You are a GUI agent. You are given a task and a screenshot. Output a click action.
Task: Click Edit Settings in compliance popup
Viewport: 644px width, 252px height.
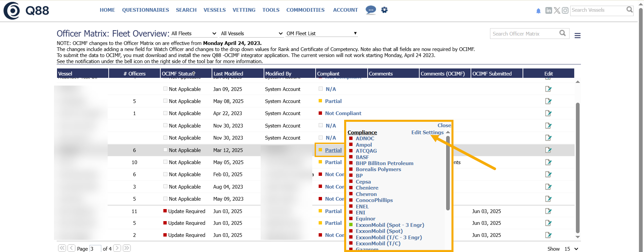[x=427, y=133]
